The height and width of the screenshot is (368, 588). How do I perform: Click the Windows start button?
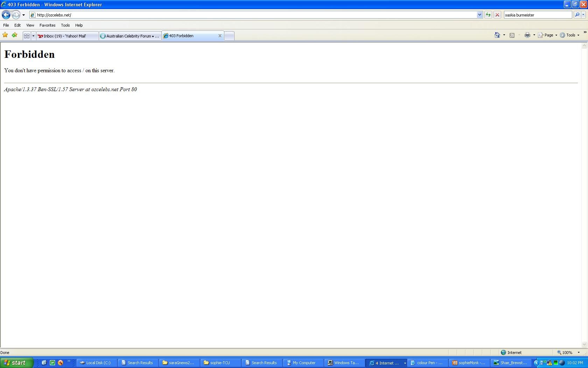tap(16, 363)
